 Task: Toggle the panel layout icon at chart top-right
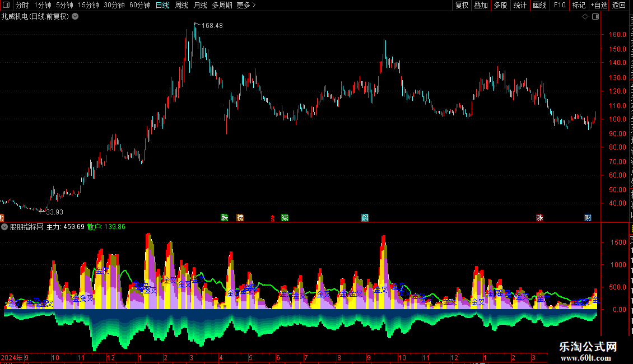(595, 17)
